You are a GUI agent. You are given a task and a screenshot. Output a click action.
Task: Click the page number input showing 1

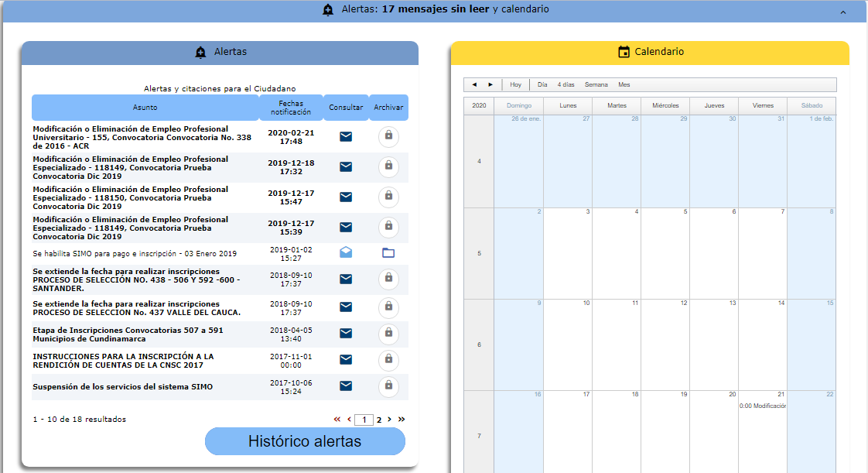click(364, 419)
